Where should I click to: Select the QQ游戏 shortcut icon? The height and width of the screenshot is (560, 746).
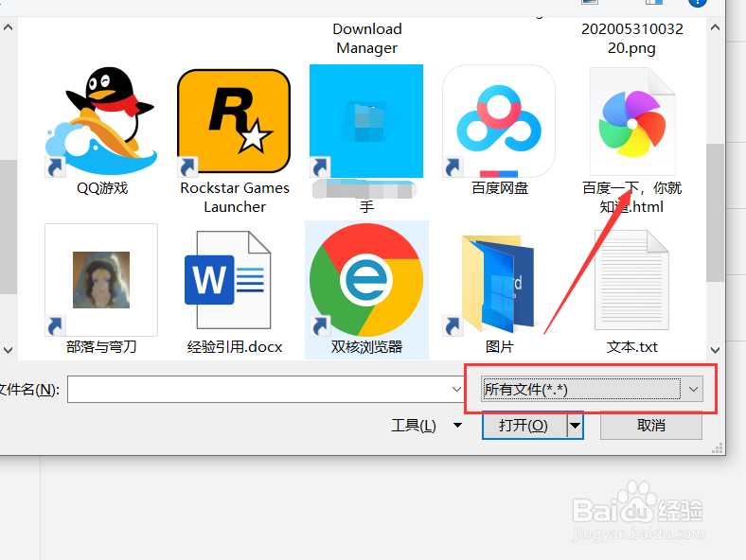(101, 122)
